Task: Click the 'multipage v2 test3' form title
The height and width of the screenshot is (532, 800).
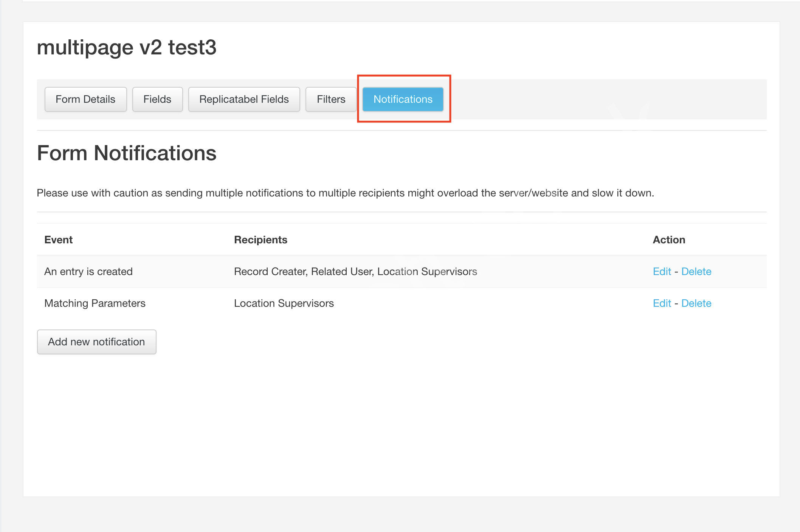Action: pyautogui.click(x=127, y=48)
